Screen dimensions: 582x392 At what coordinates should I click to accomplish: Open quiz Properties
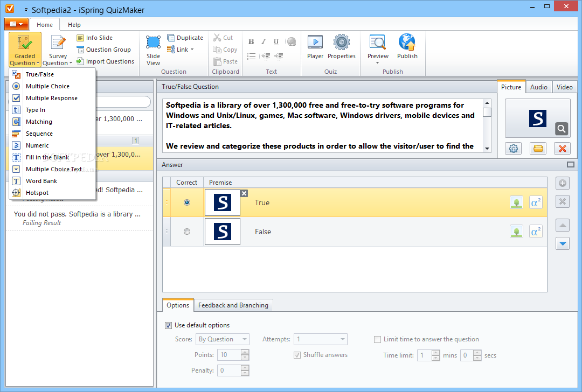click(x=342, y=46)
